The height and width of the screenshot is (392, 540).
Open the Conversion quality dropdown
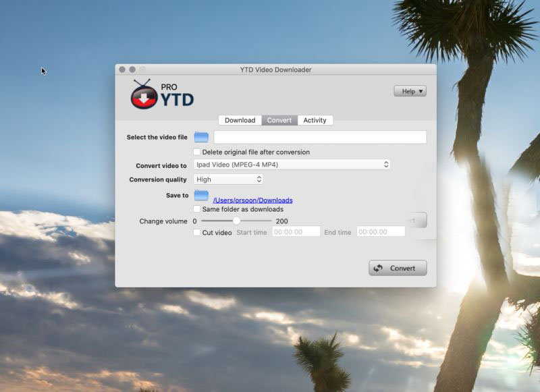(x=228, y=179)
